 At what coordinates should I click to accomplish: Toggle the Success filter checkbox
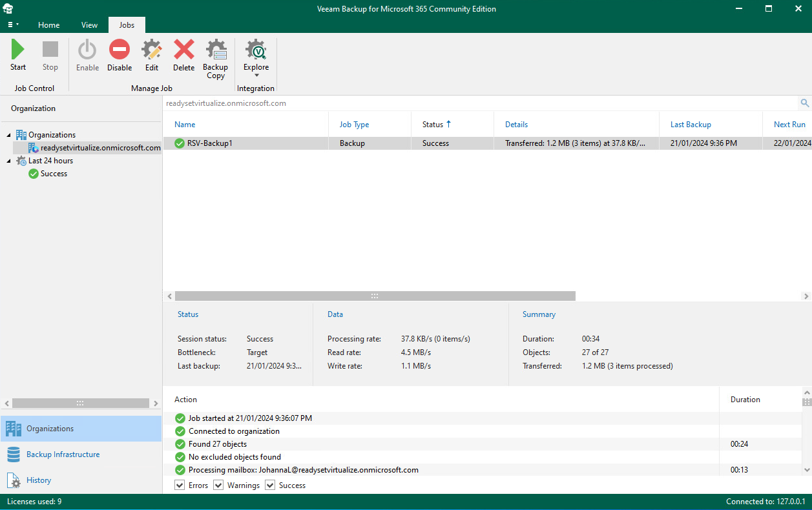tap(270, 485)
